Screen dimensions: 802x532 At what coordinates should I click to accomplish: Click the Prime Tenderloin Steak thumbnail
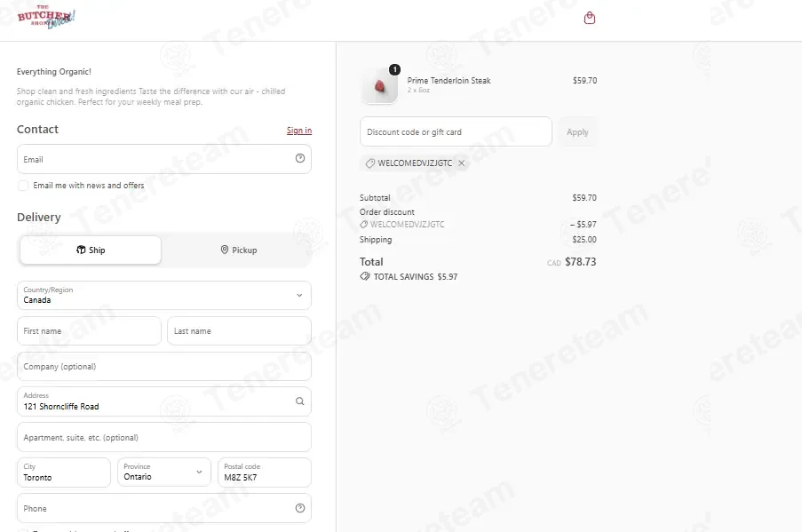pyautogui.click(x=379, y=85)
